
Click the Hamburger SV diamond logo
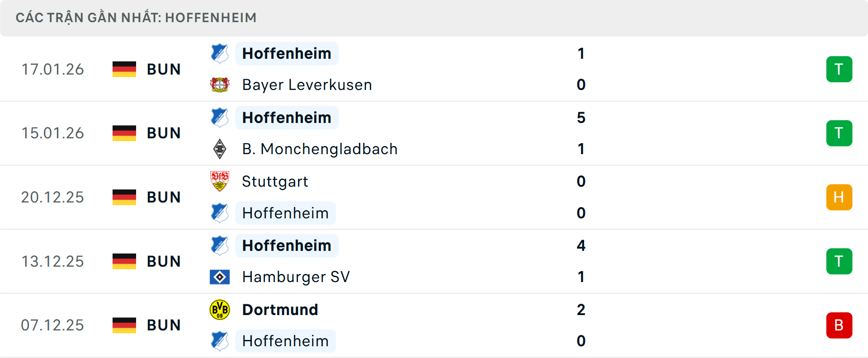(x=220, y=277)
